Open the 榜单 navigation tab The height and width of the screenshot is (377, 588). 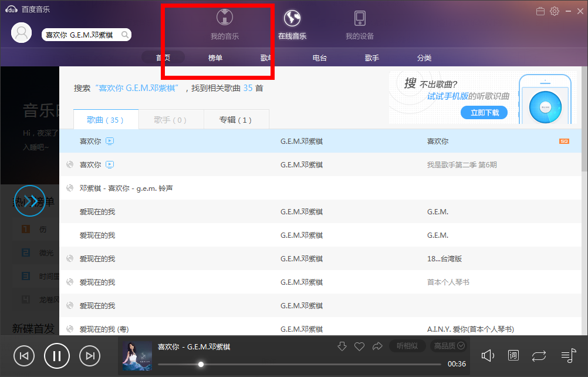[215, 58]
